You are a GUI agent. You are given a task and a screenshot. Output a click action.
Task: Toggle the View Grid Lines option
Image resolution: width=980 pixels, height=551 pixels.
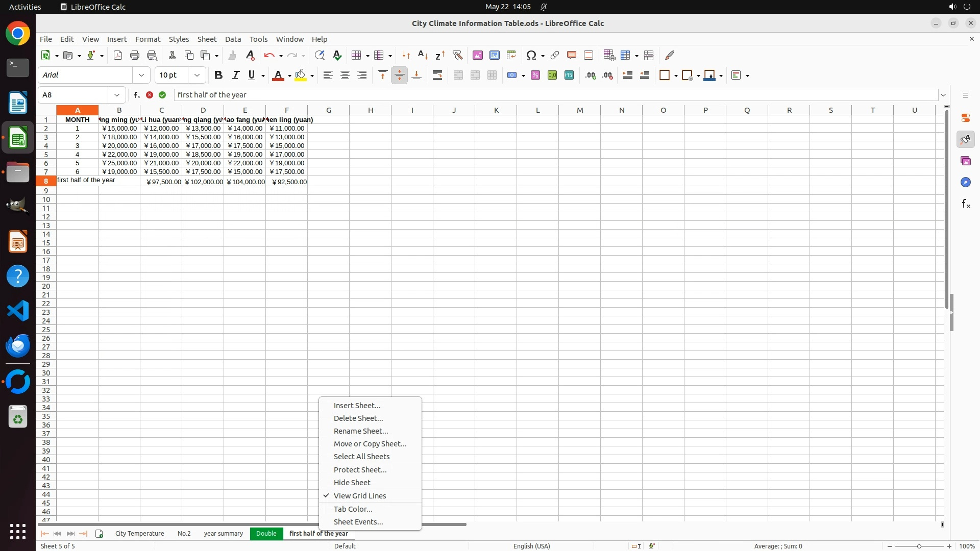[x=359, y=496]
